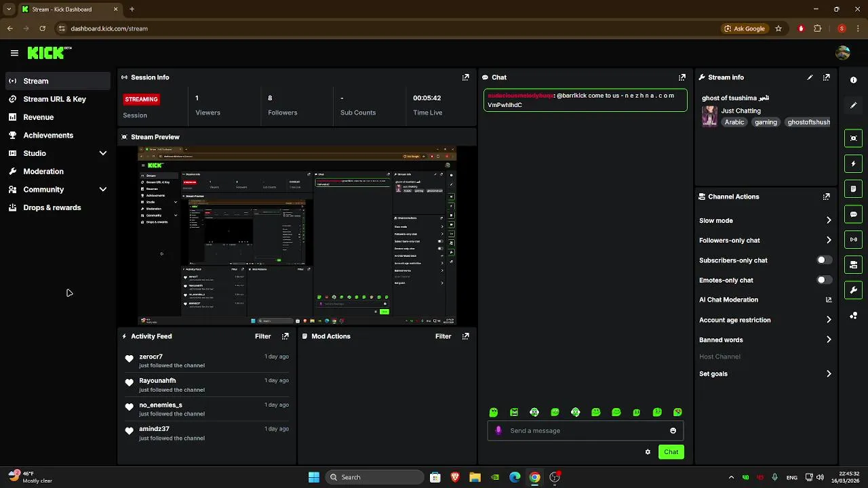Open Filter for Activity Feed
868x488 pixels.
(262, 336)
